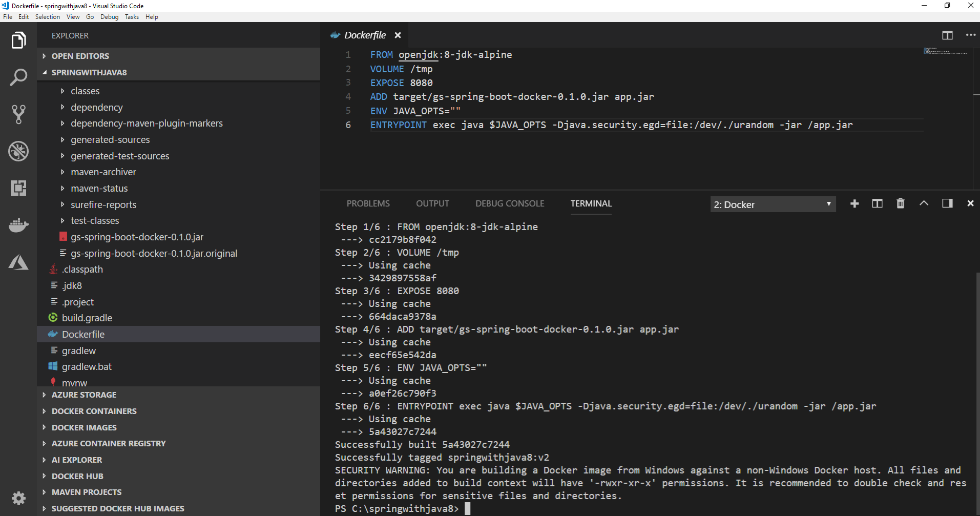This screenshot has height=516, width=980.
Task: Expand the Maven Projects section
Action: 178,492
